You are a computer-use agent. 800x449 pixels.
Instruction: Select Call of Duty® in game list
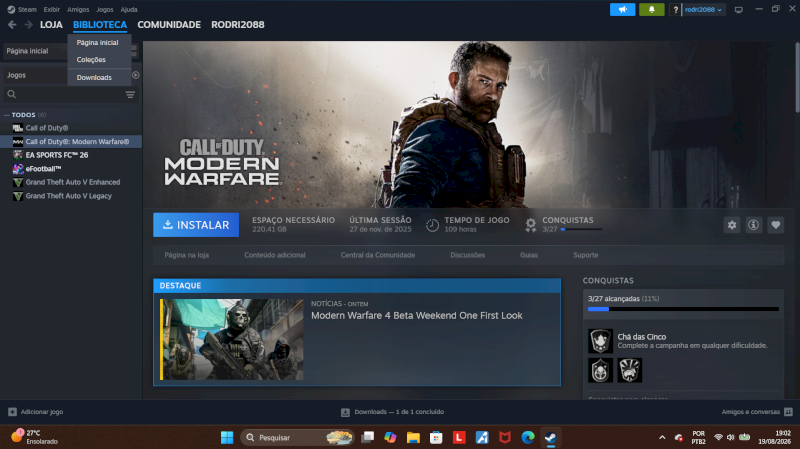point(71,128)
